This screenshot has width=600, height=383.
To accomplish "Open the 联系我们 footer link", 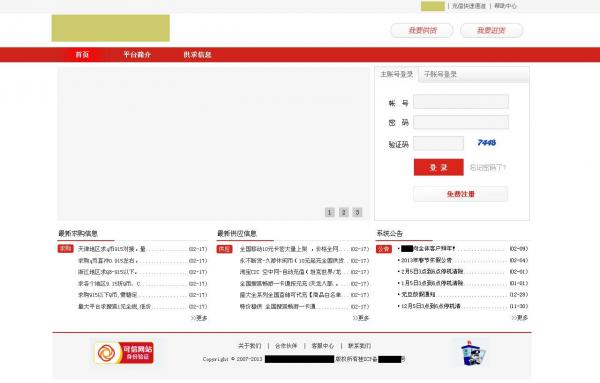I will pyautogui.click(x=359, y=346).
